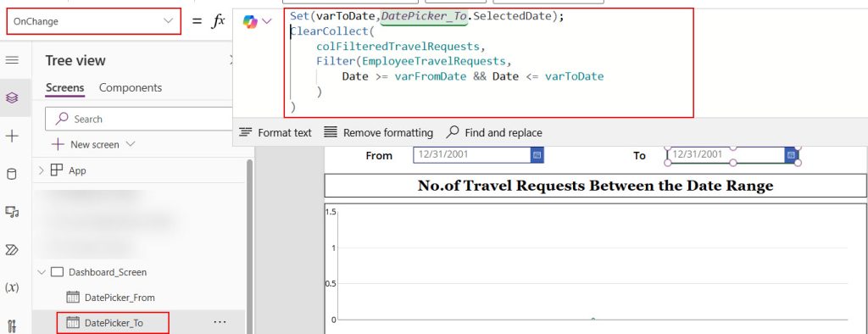The image size is (868, 334).
Task: Click the Tree view panel heading
Action: (x=75, y=60)
